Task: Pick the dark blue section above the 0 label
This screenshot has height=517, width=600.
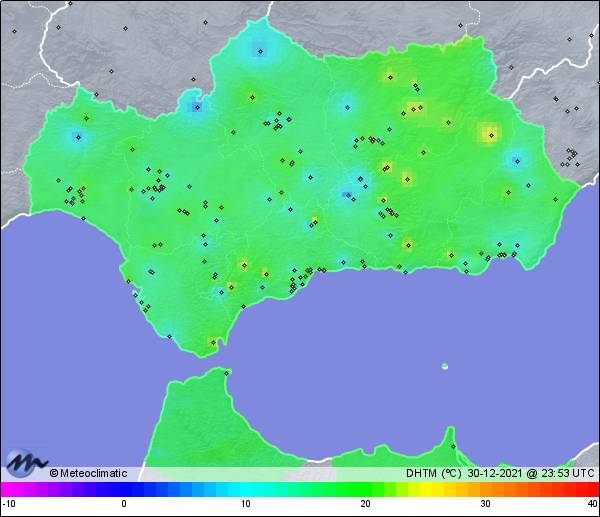Action: (x=124, y=489)
